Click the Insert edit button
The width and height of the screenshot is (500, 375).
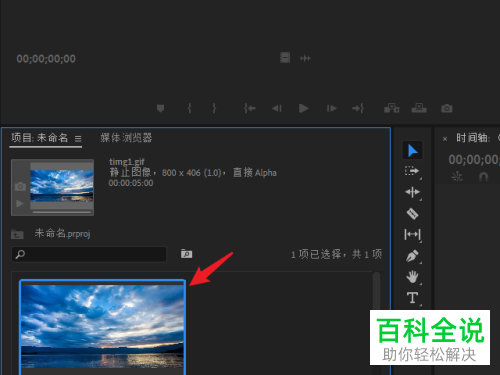tap(392, 108)
